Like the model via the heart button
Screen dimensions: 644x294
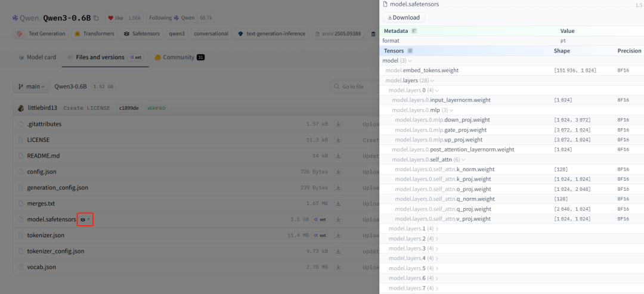pyautogui.click(x=116, y=18)
